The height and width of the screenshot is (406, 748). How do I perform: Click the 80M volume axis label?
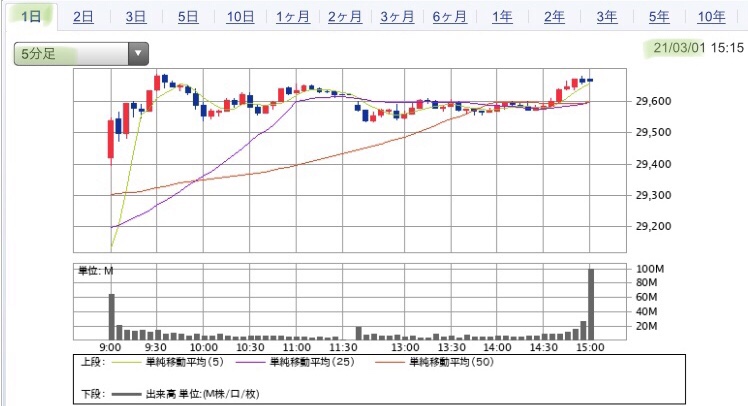point(646,282)
